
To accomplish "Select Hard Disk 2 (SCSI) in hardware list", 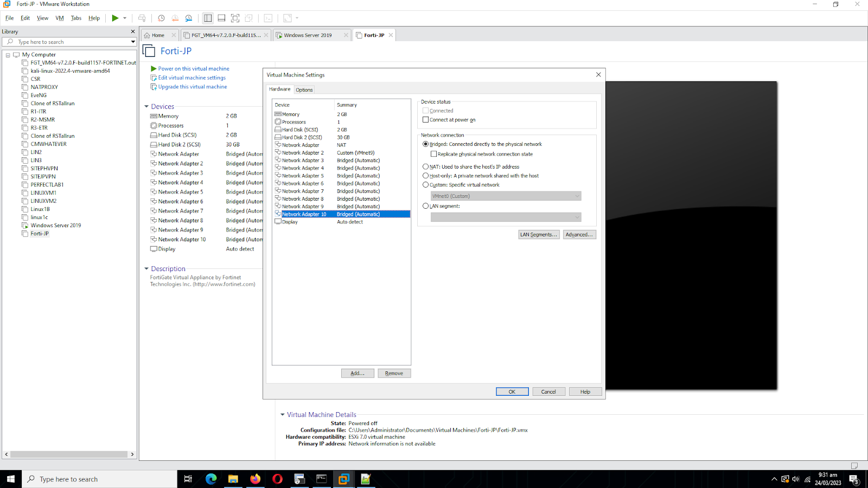I will (341, 138).
